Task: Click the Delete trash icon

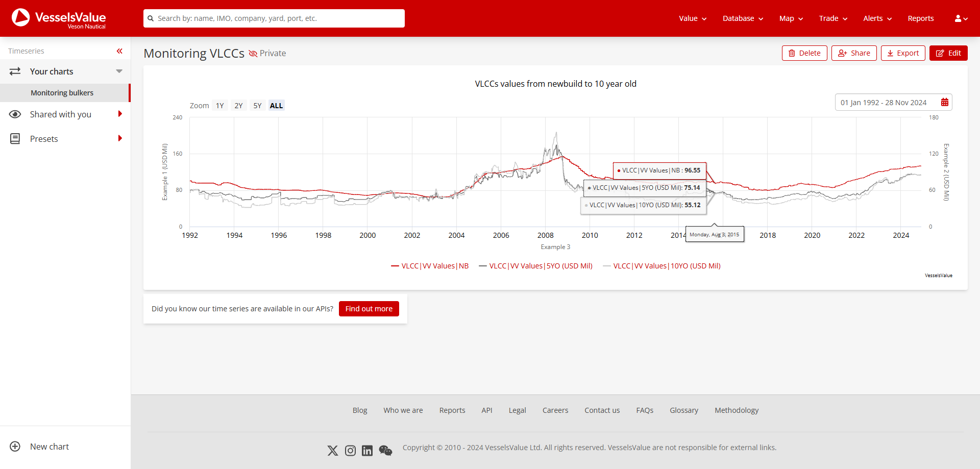Action: 792,53
